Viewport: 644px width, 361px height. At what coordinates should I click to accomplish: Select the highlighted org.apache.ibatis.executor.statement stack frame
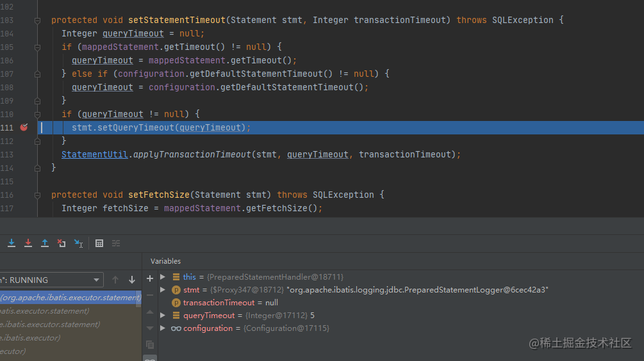click(70, 298)
